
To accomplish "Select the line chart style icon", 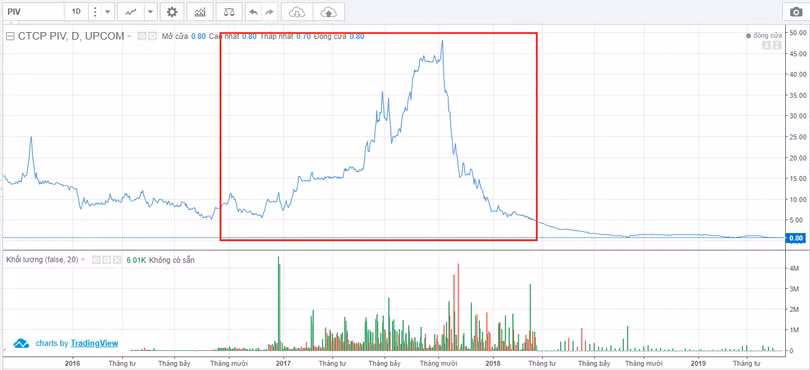I will (131, 11).
